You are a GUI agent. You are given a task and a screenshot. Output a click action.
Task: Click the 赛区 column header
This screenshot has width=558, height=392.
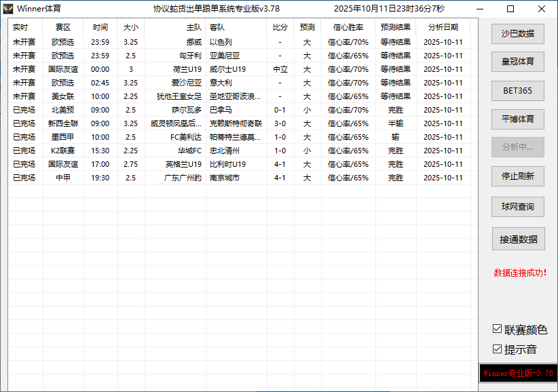(x=62, y=28)
